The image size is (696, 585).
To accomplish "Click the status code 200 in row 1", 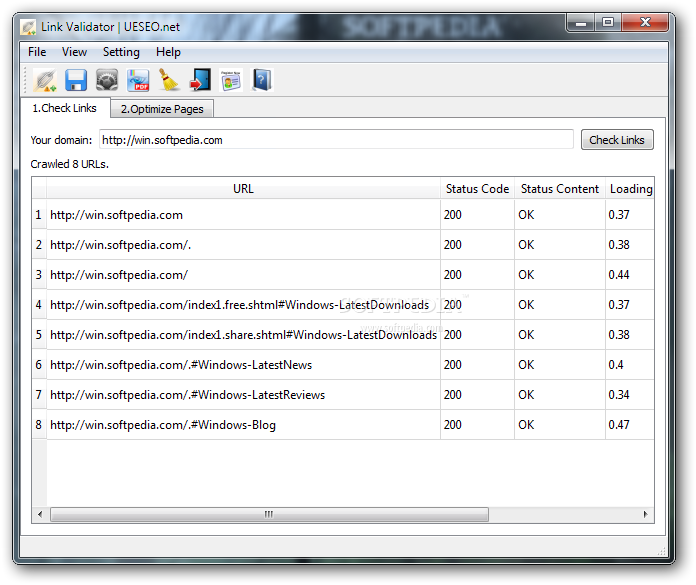I will (477, 215).
